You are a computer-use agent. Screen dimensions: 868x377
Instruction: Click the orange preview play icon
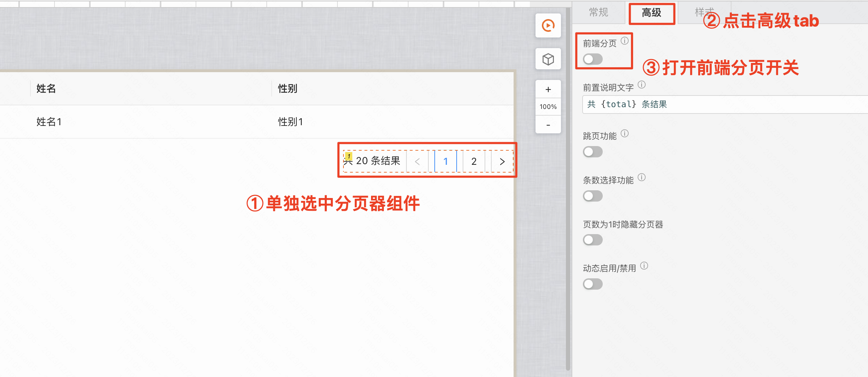pyautogui.click(x=548, y=25)
